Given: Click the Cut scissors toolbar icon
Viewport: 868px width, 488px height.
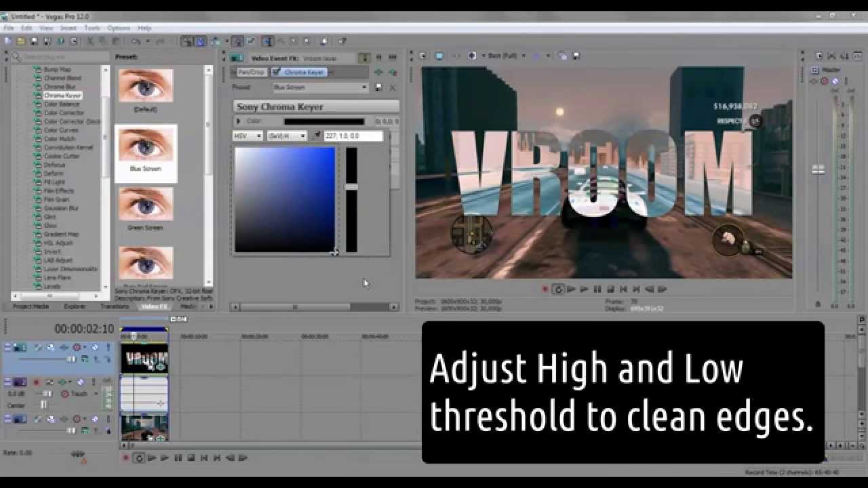Looking at the screenshot, I should pos(90,41).
